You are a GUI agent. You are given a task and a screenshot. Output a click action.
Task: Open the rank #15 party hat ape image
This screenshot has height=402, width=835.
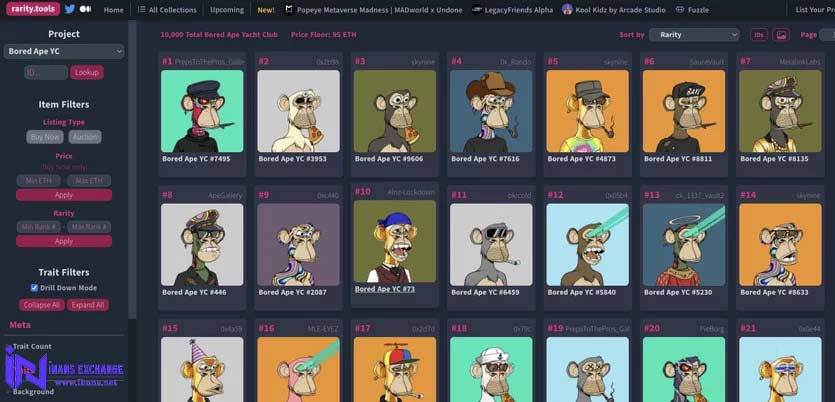[x=202, y=369]
